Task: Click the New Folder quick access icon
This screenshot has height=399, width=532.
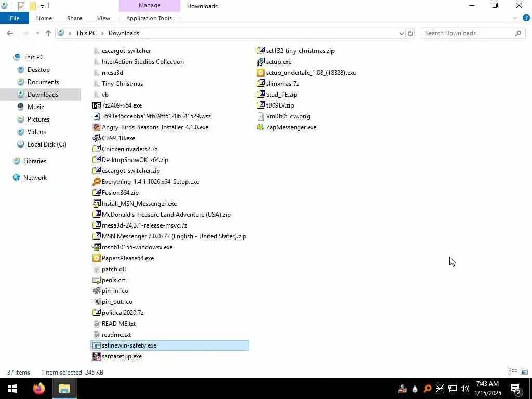Action: 33,6
